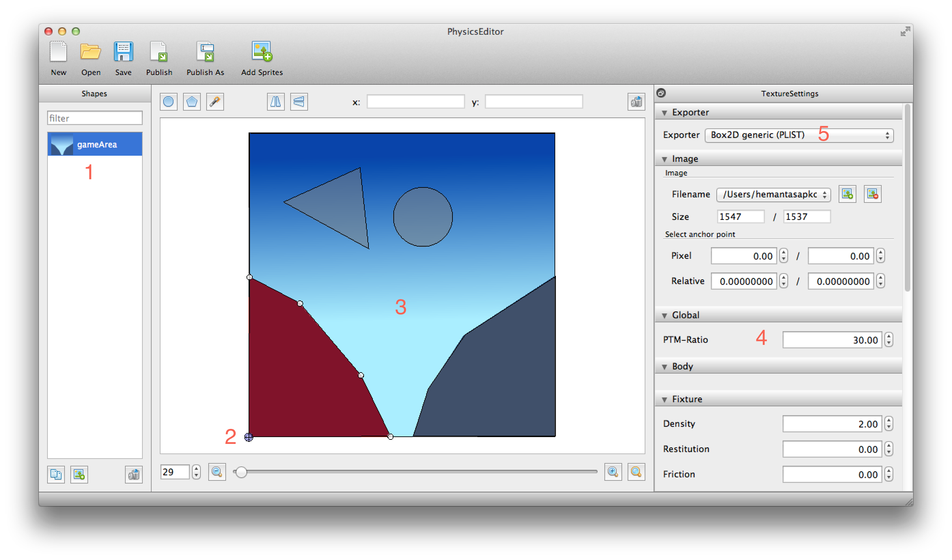The height and width of the screenshot is (560, 952).
Task: Click the zoom slider handle
Action: pyautogui.click(x=241, y=472)
